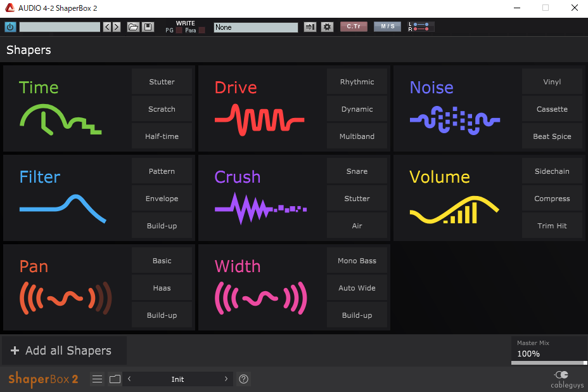Viewport: 588px width, 392px height.
Task: Select the Dynamic drive preset
Action: (357, 109)
